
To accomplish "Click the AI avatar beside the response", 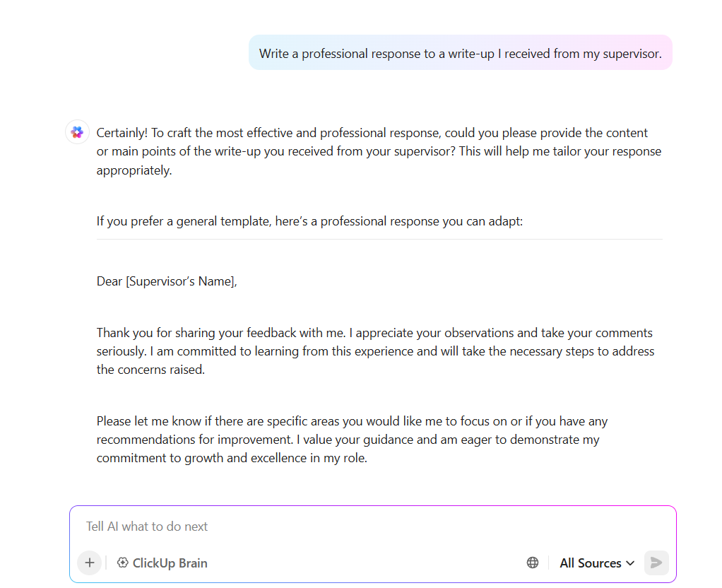I will pyautogui.click(x=77, y=132).
